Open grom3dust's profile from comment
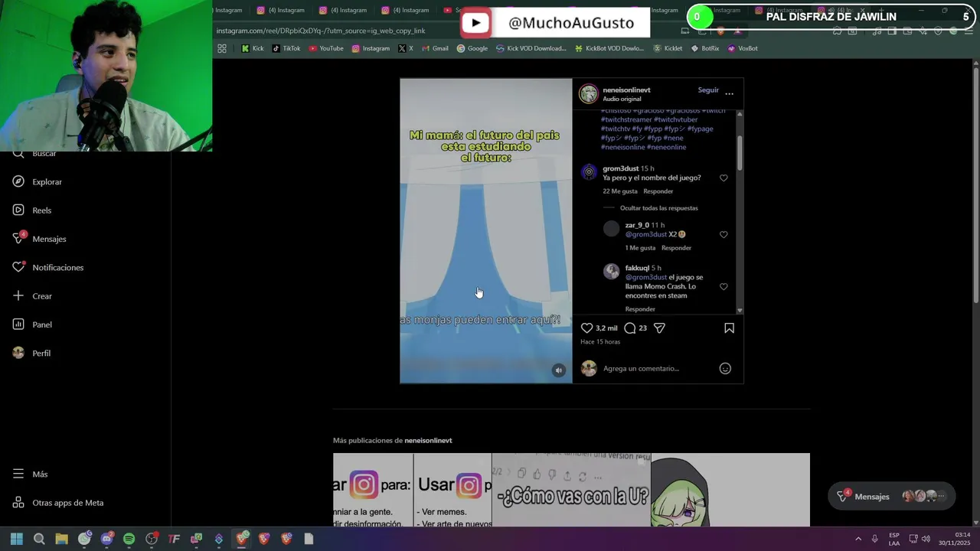This screenshot has width=980, height=551. pyautogui.click(x=620, y=168)
